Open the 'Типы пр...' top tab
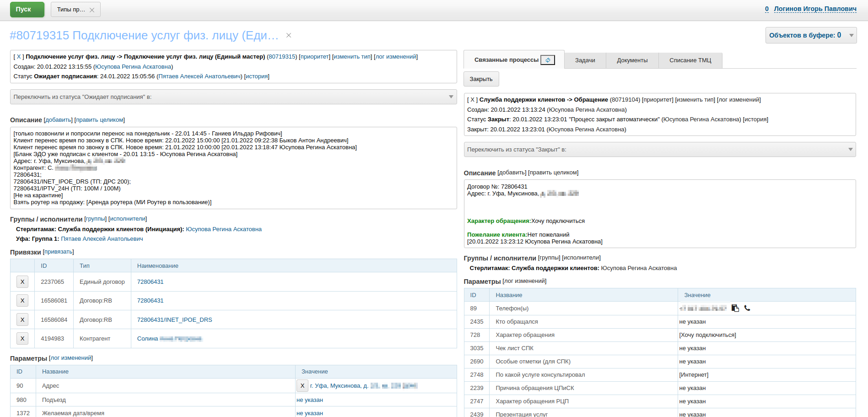 tap(71, 10)
